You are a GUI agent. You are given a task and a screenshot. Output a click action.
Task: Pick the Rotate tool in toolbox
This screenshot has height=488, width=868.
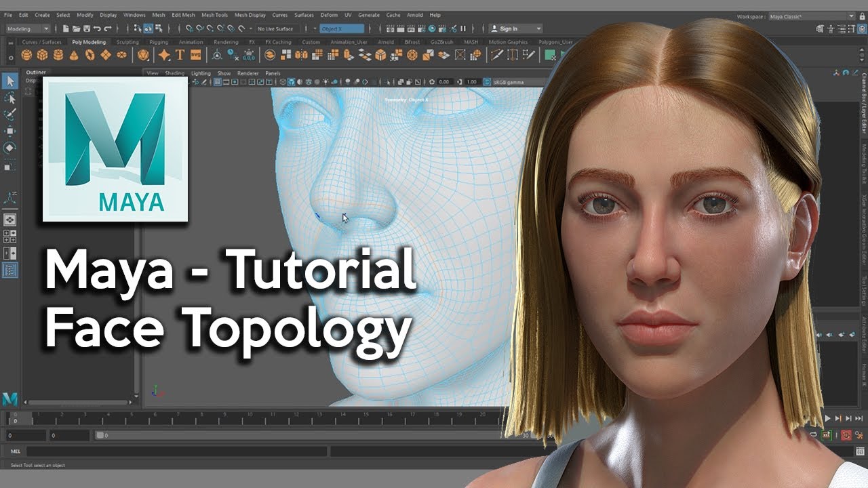coord(10,147)
